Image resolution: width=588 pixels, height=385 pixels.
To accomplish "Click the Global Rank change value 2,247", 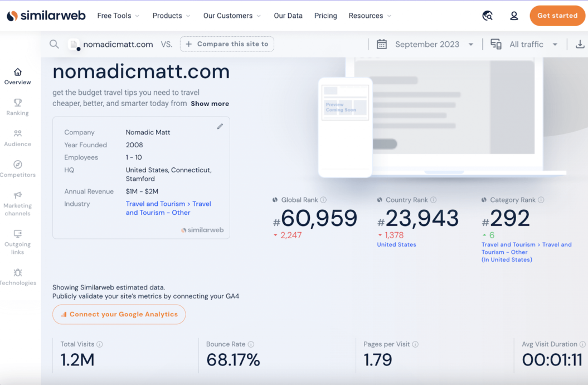I will (x=290, y=235).
